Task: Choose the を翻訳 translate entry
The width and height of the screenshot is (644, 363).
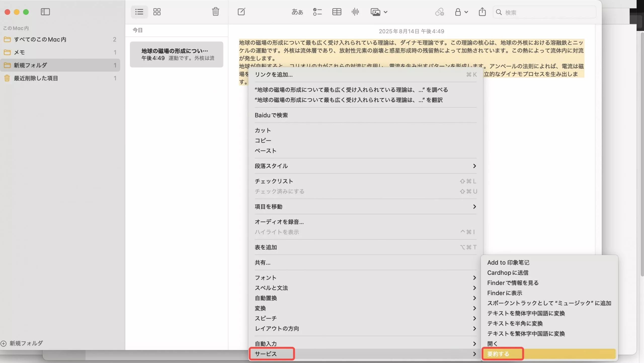Action: pyautogui.click(x=366, y=100)
